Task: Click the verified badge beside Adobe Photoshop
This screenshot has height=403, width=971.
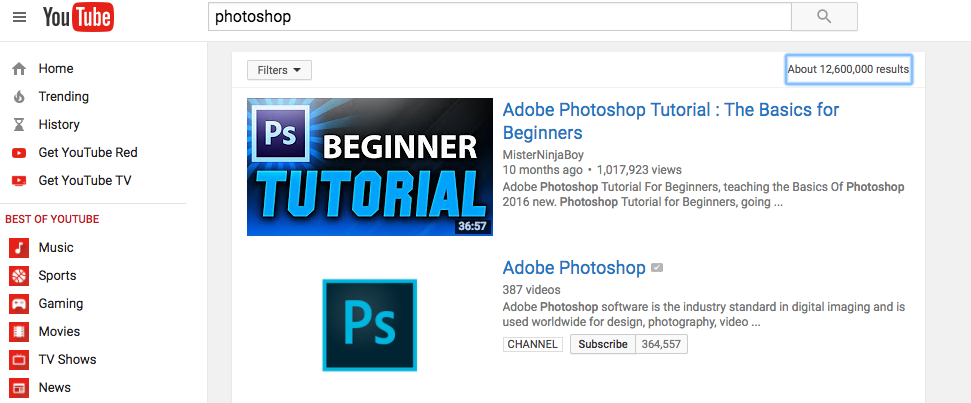Action: (657, 268)
